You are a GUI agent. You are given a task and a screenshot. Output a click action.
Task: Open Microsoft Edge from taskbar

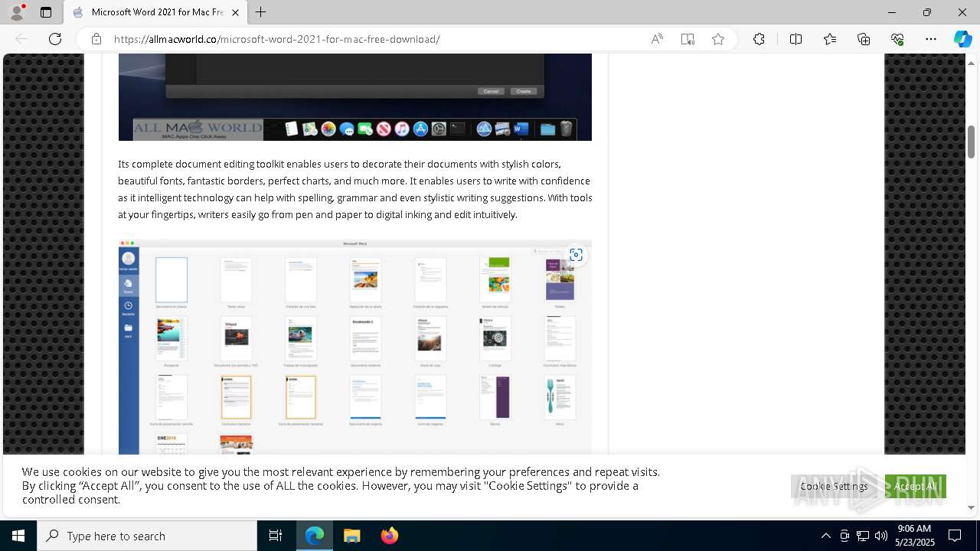pyautogui.click(x=315, y=536)
